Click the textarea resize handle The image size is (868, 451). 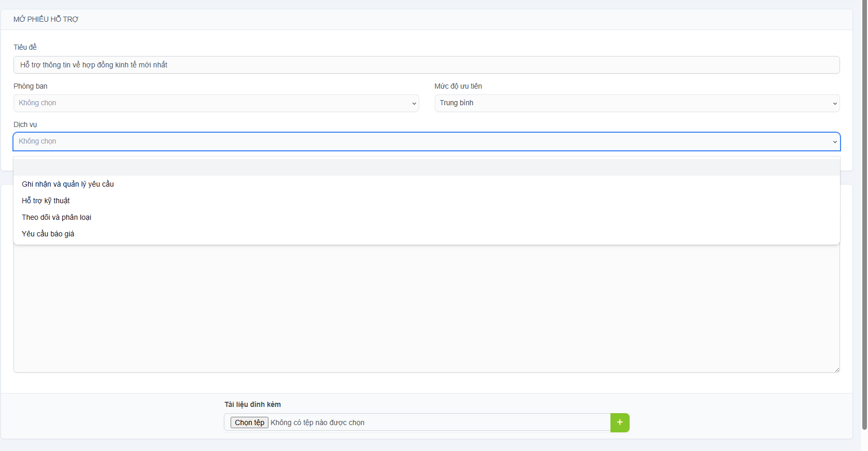pyautogui.click(x=836, y=369)
